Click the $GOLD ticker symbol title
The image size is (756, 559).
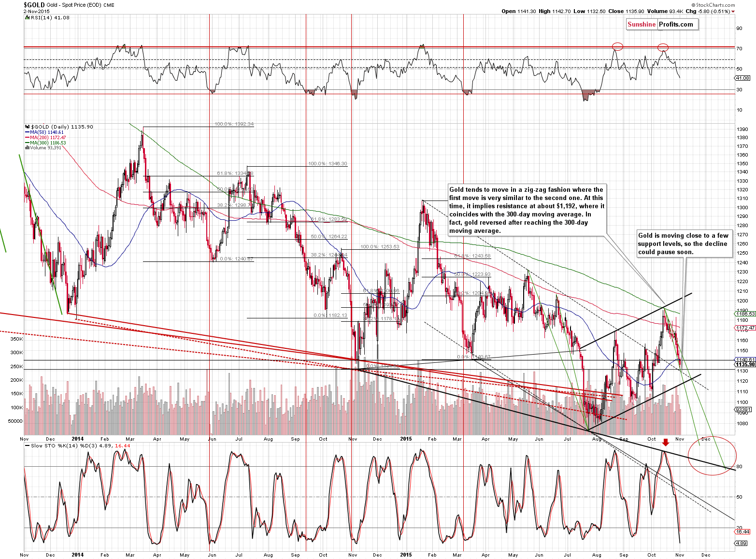34,5
